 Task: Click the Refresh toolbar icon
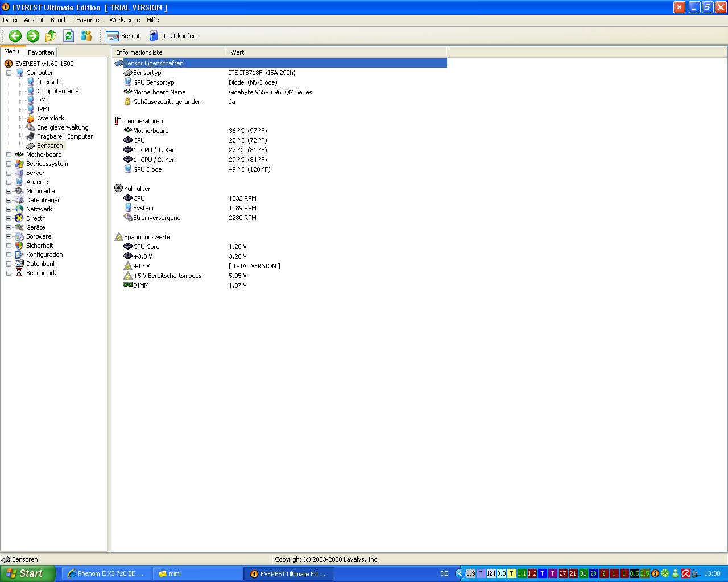[x=69, y=36]
